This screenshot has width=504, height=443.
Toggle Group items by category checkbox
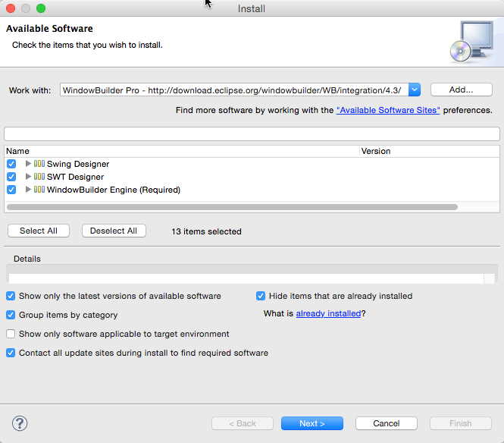tap(11, 315)
